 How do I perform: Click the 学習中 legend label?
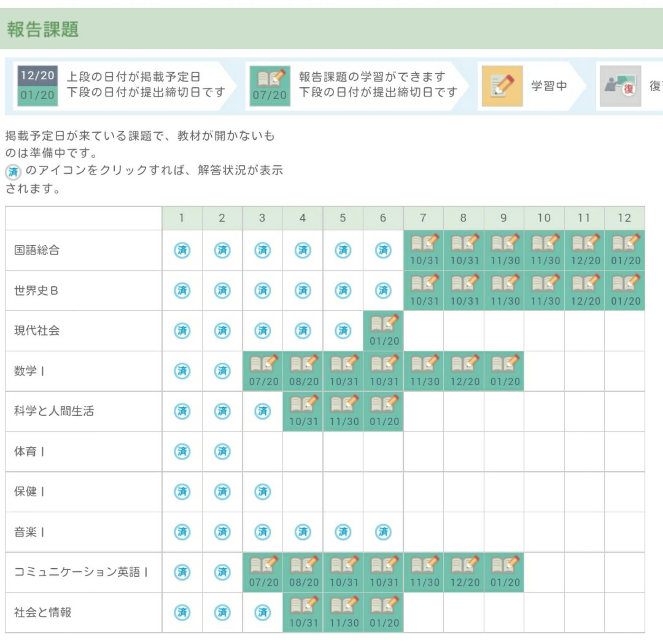[549, 86]
